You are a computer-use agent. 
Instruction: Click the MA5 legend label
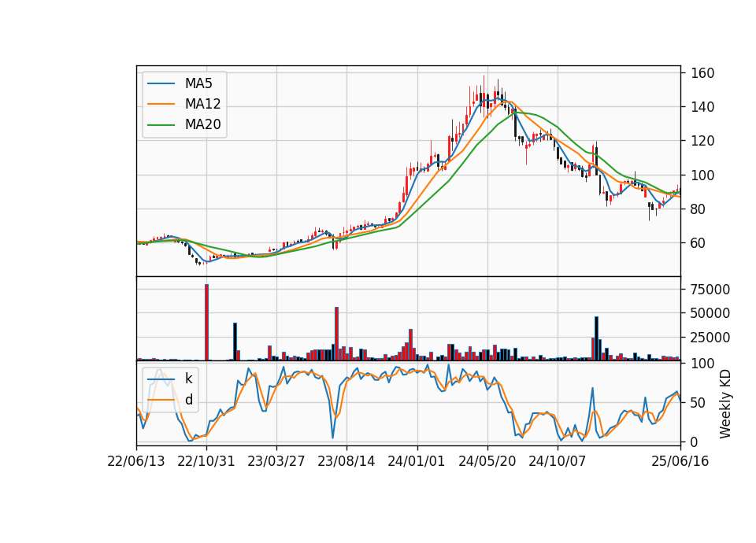tap(198, 83)
